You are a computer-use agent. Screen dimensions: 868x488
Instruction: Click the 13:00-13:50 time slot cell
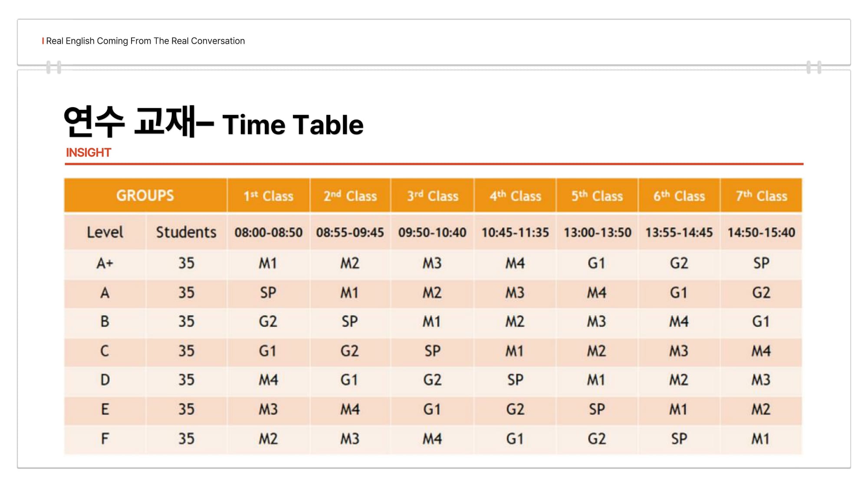pyautogui.click(x=597, y=233)
